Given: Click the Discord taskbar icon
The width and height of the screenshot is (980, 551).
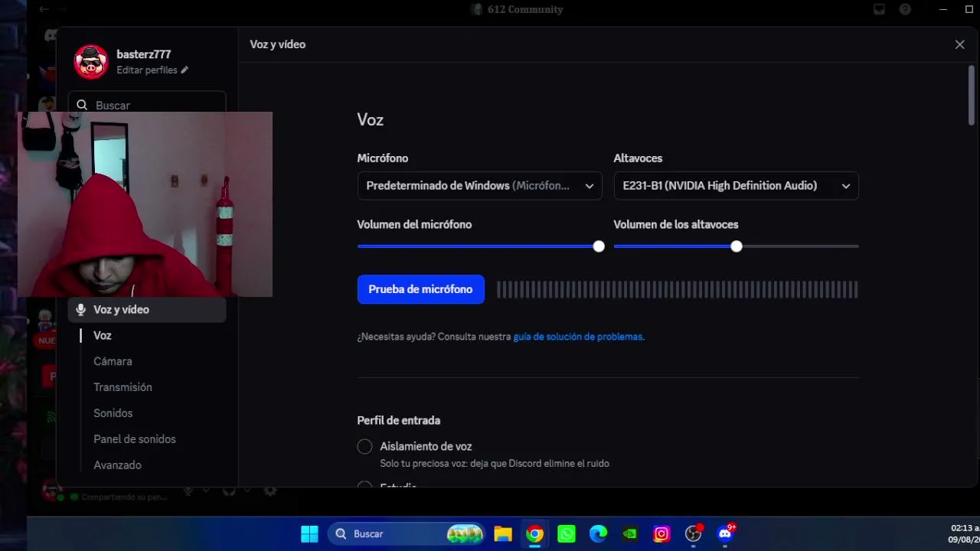Looking at the screenshot, I should (x=725, y=534).
